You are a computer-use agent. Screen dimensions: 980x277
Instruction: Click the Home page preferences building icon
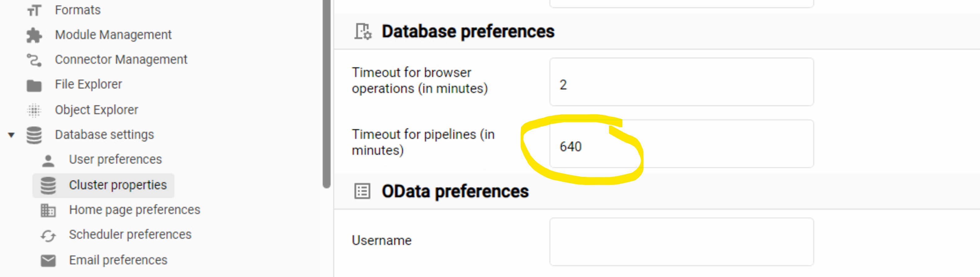(48, 210)
